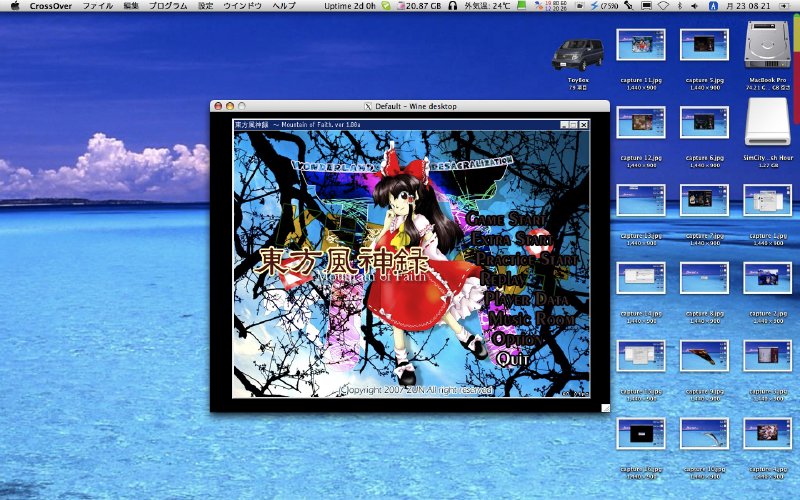This screenshot has width=800, height=500.
Task: Select the capture 14.jpg desktop thumbnail
Action: coord(641,278)
